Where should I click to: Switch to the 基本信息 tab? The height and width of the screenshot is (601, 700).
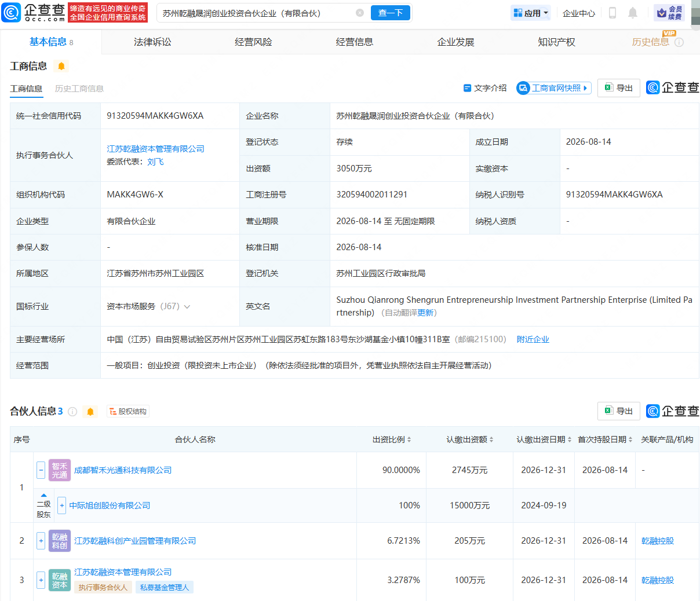click(x=51, y=42)
